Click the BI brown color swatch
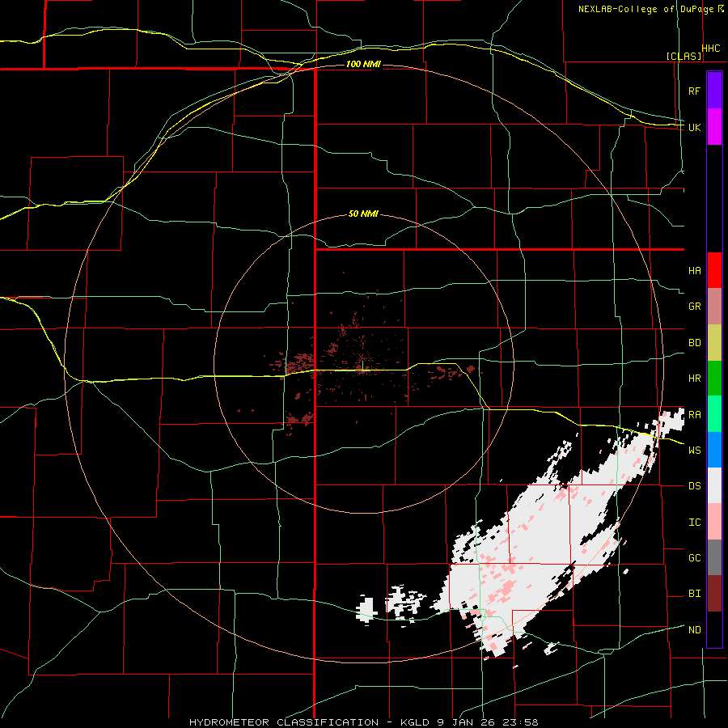Viewport: 728px width, 728px height. [714, 594]
